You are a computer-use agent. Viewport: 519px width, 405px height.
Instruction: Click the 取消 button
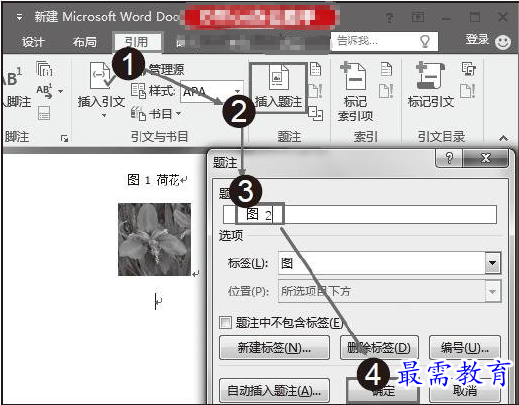465,390
